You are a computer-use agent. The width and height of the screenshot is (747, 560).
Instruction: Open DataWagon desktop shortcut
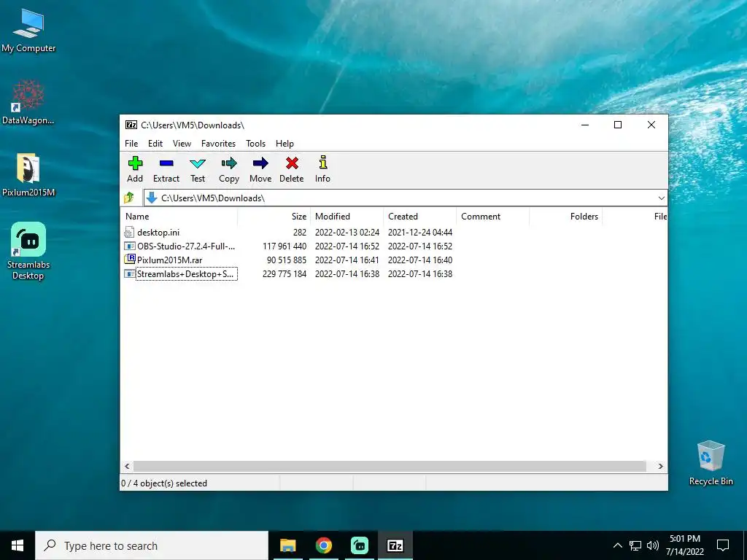(x=28, y=102)
